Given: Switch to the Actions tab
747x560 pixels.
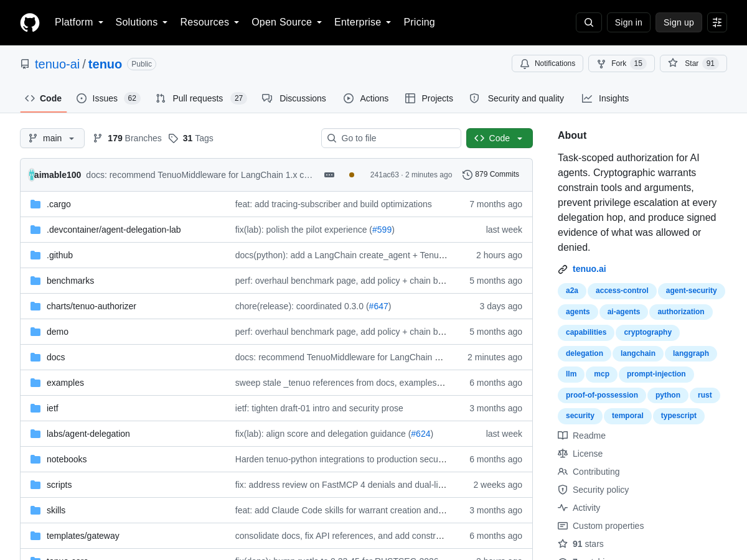Looking at the screenshot, I should [x=366, y=98].
